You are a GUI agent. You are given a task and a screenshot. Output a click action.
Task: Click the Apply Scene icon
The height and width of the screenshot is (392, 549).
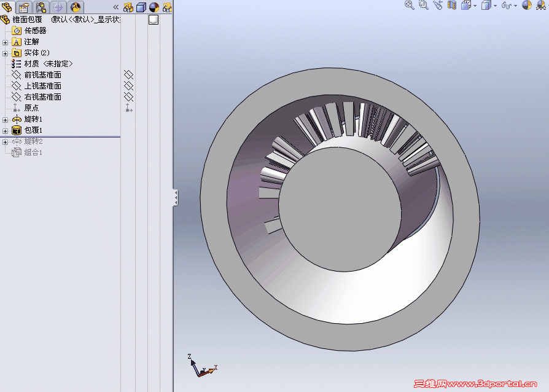(x=541, y=5)
